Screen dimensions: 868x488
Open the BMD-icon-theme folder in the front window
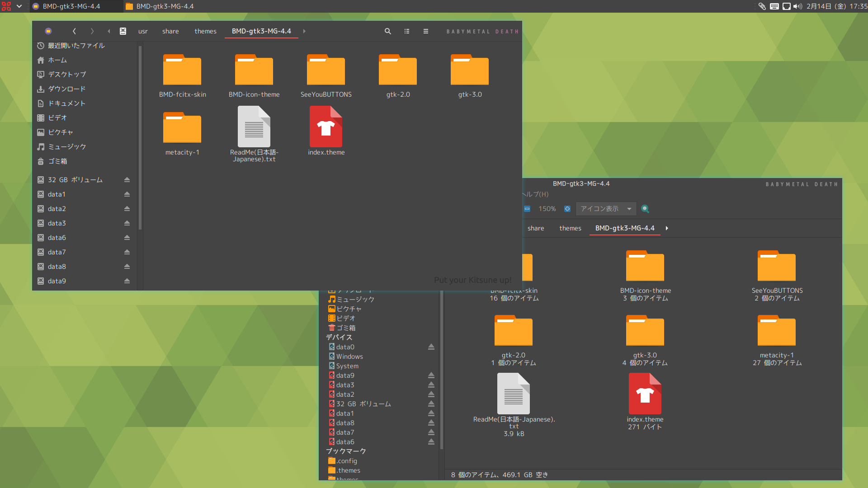(x=254, y=75)
